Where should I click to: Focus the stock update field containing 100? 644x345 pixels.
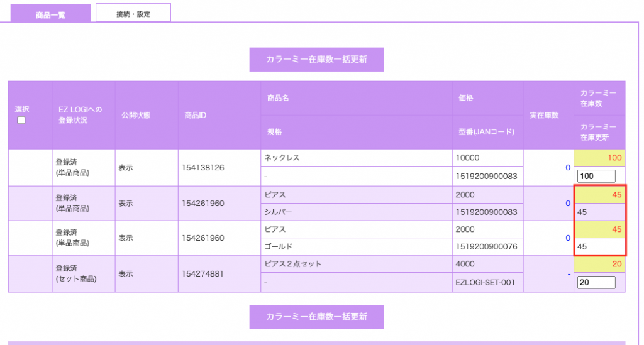pyautogui.click(x=596, y=177)
